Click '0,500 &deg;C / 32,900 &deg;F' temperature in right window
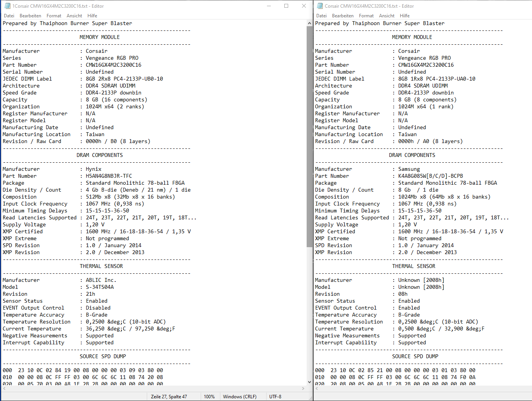This screenshot has width=532, height=401. click(441, 329)
